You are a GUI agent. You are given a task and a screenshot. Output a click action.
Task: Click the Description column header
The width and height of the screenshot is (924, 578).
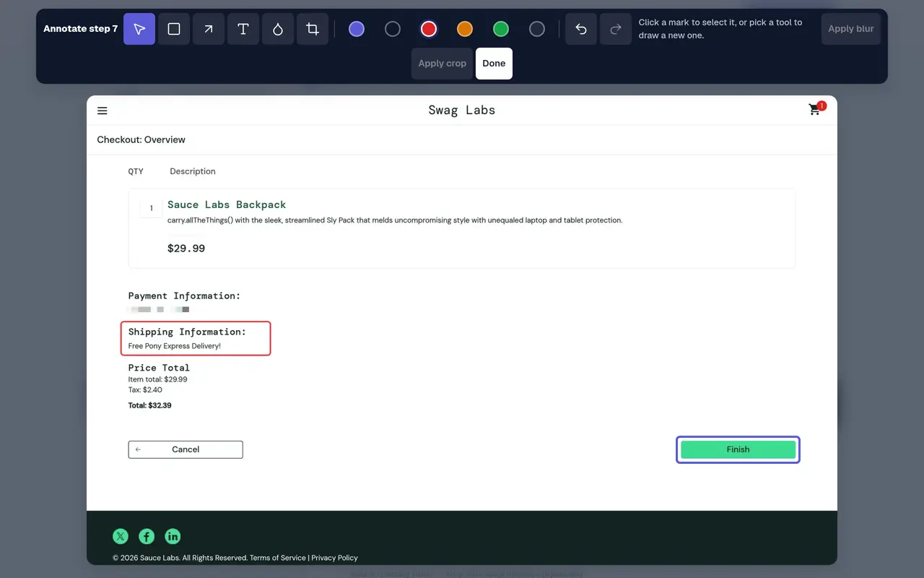(x=193, y=171)
